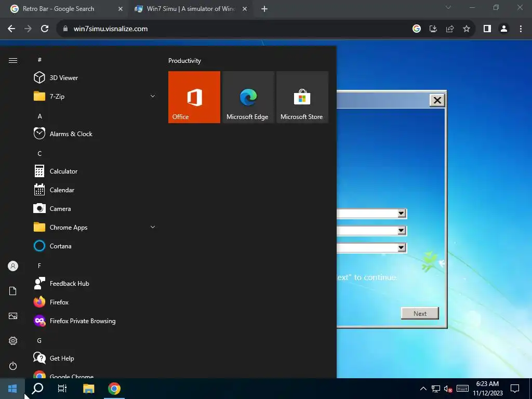532x399 pixels.
Task: Click the taskbar clock showing 6:23 AM
Action: (x=487, y=389)
